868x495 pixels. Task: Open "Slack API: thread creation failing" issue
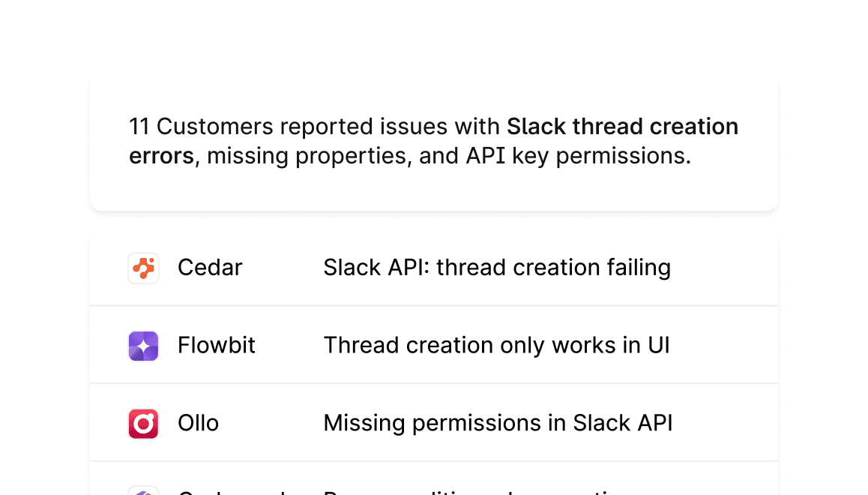pos(496,268)
